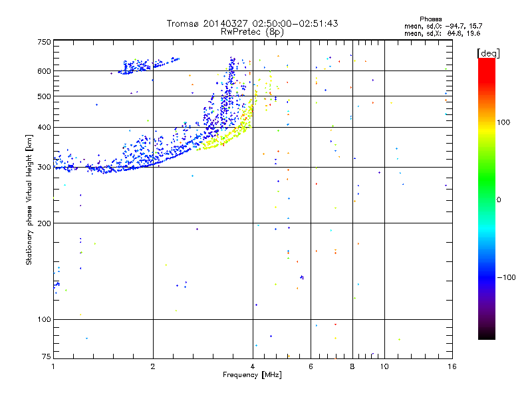Viewport: 532px width, 399px height.
Task: Select the RwPretec (8p) subtitle text
Action: point(253,31)
